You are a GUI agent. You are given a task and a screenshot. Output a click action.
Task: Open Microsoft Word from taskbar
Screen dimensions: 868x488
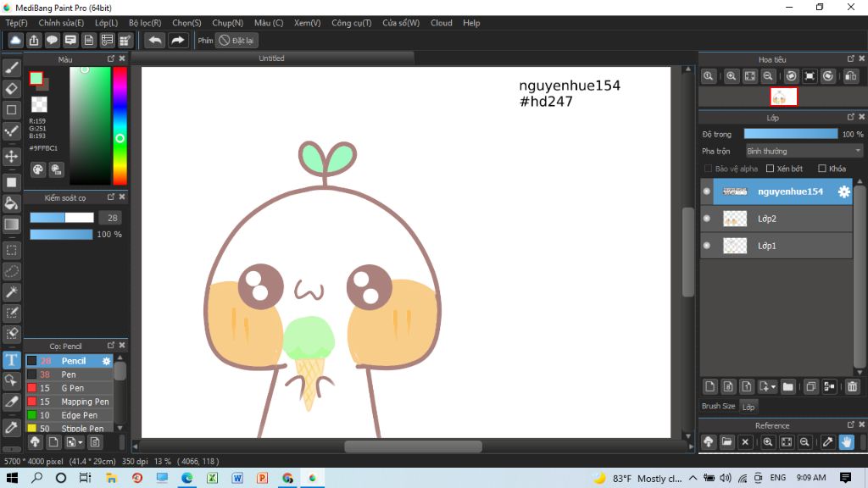tap(237, 478)
